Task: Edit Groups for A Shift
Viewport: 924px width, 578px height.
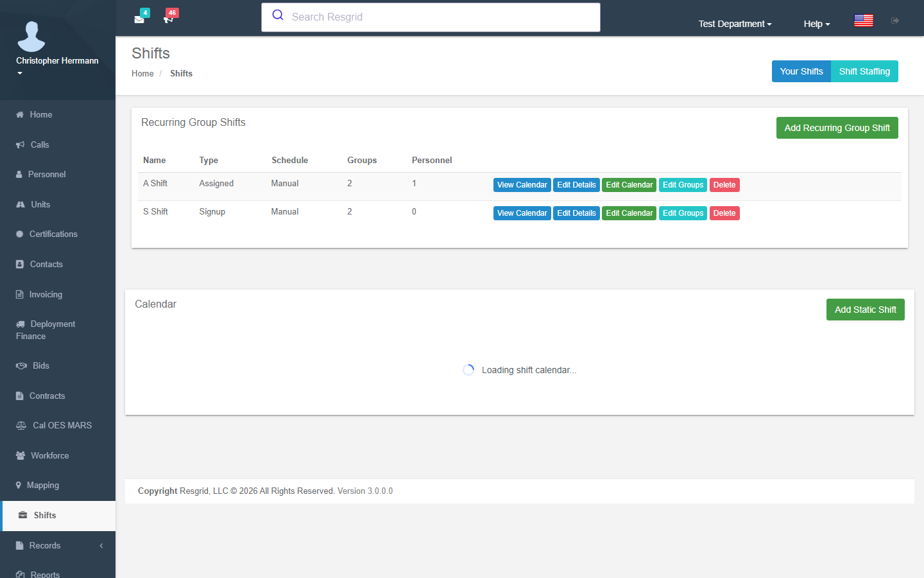Action: coord(683,185)
